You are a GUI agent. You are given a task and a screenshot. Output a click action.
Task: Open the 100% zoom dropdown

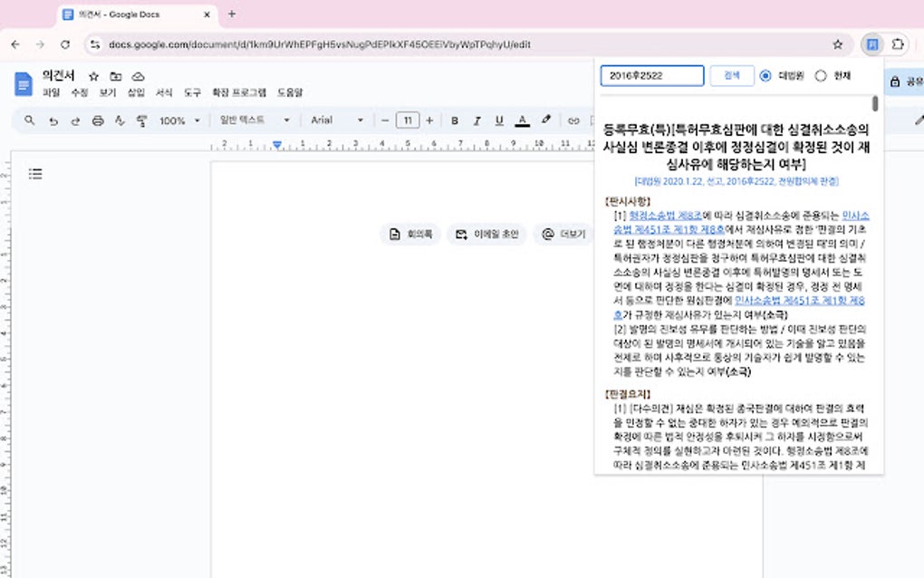[x=178, y=120]
